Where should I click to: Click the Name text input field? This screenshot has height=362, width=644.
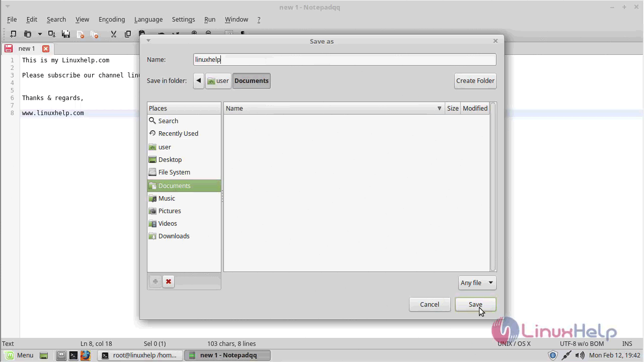click(345, 59)
